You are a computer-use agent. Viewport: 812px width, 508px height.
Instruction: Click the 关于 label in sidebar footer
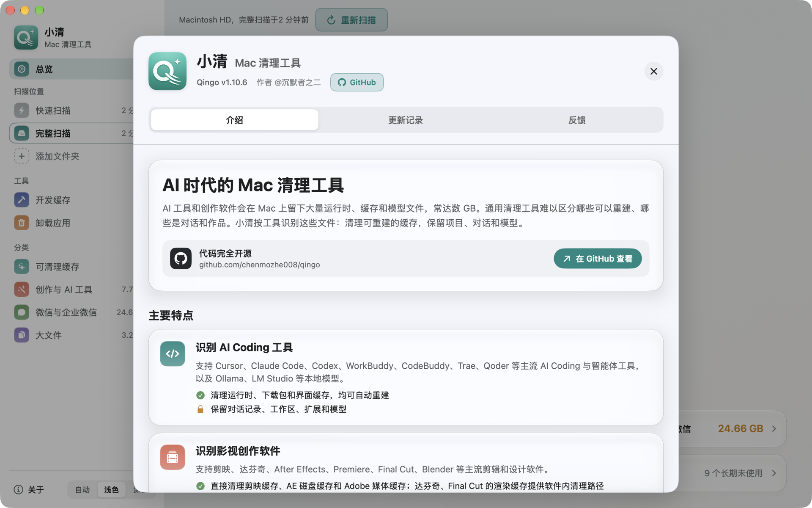tap(36, 490)
